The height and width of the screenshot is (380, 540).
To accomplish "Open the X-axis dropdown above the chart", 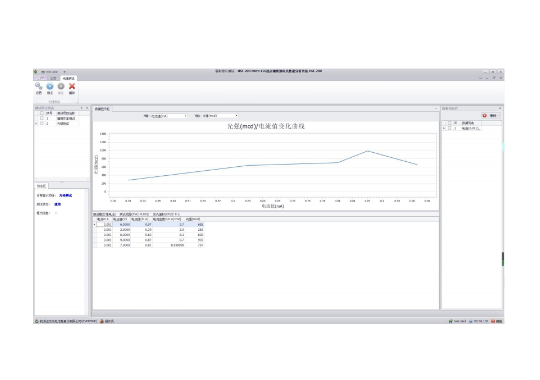I will [x=169, y=116].
